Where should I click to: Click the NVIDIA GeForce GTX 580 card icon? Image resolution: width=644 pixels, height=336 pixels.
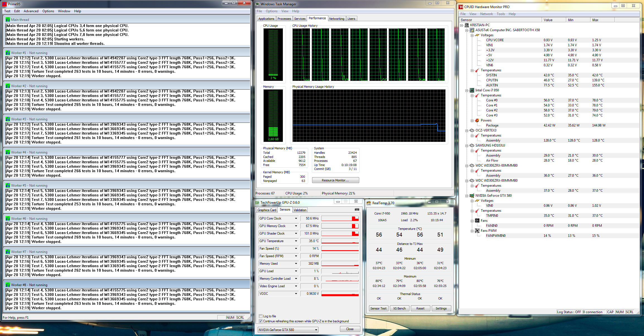pos(472,196)
